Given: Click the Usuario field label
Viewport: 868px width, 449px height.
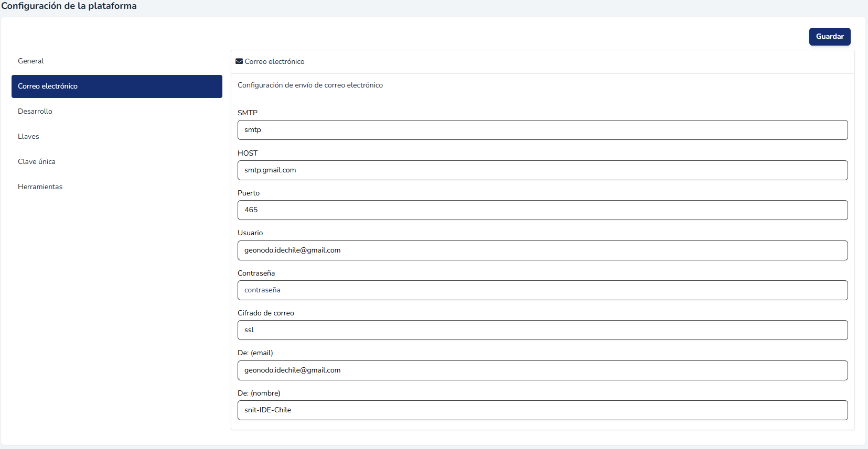Looking at the screenshot, I should point(250,233).
